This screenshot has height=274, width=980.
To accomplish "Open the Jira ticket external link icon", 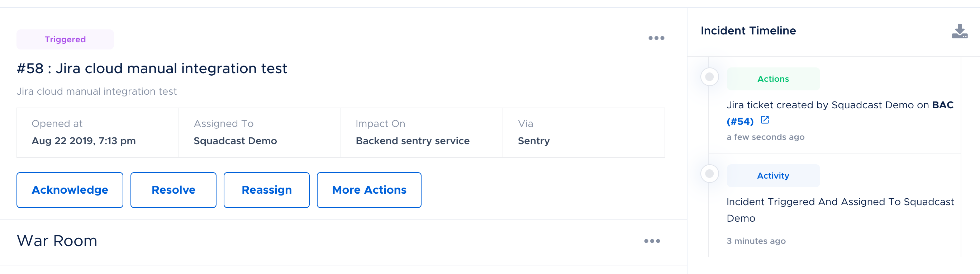I will (765, 120).
